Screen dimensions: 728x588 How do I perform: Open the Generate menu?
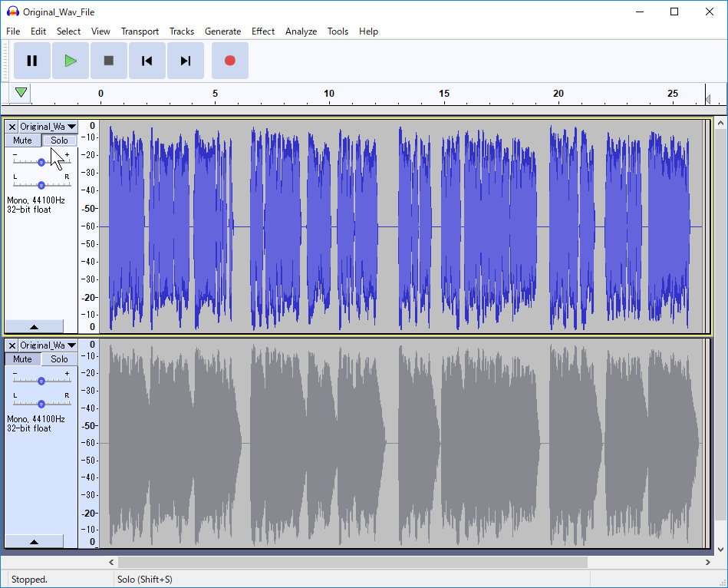click(223, 31)
